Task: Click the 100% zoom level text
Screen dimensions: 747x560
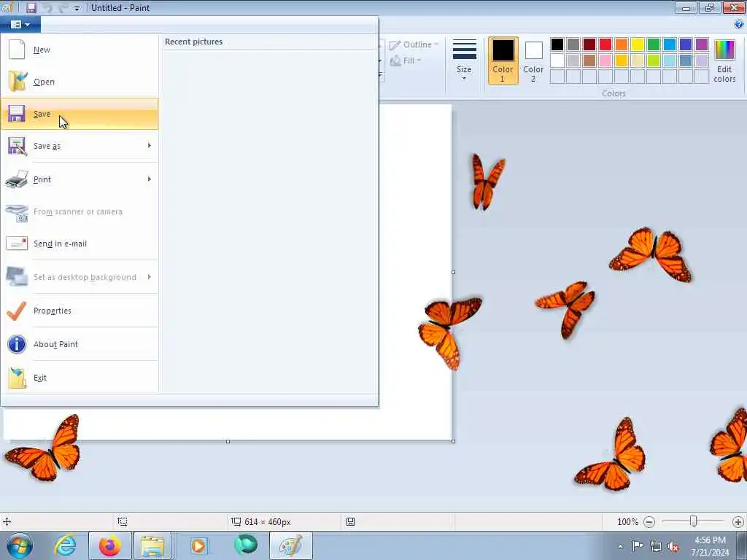Action: (627, 522)
